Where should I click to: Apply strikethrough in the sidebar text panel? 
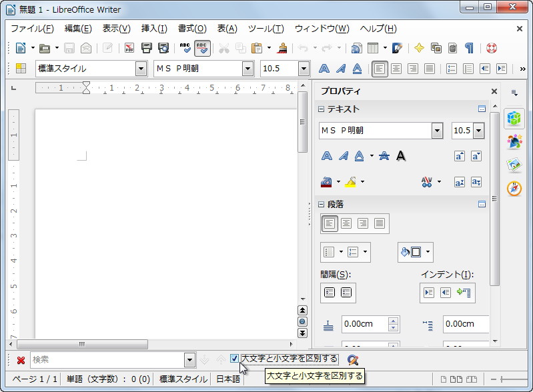point(384,156)
